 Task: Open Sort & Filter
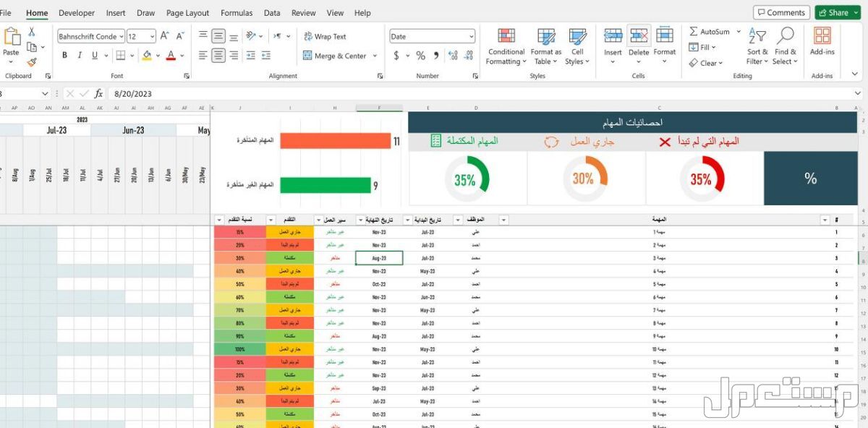click(x=757, y=46)
